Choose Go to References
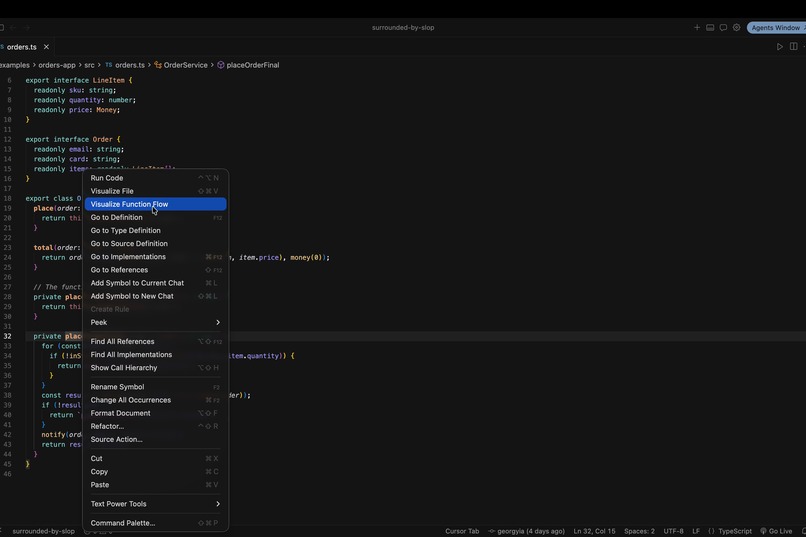Viewport: 806px width, 537px height. (x=155, y=270)
